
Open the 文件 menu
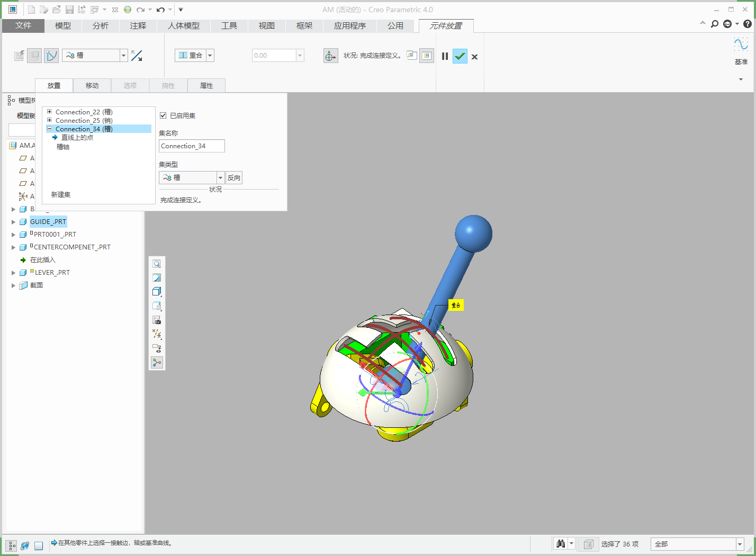pyautogui.click(x=23, y=25)
